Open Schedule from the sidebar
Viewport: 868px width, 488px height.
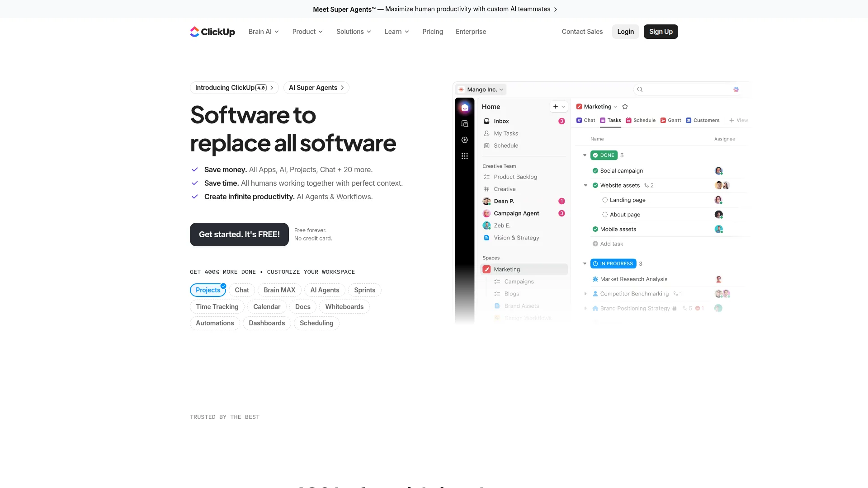(486, 145)
